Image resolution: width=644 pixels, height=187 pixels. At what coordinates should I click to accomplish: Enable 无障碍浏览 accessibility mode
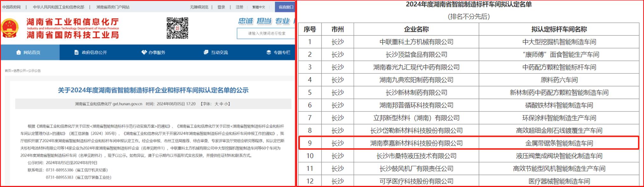point(199,7)
